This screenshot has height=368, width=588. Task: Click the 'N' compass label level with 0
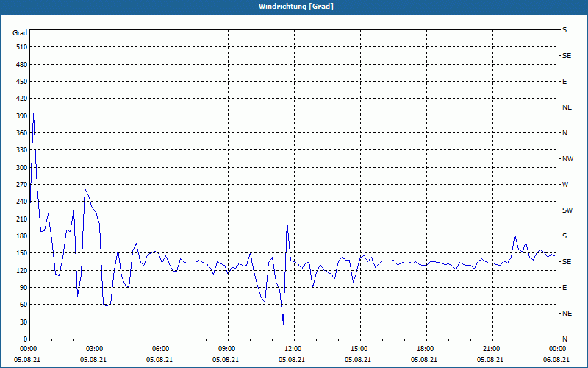tap(564, 339)
